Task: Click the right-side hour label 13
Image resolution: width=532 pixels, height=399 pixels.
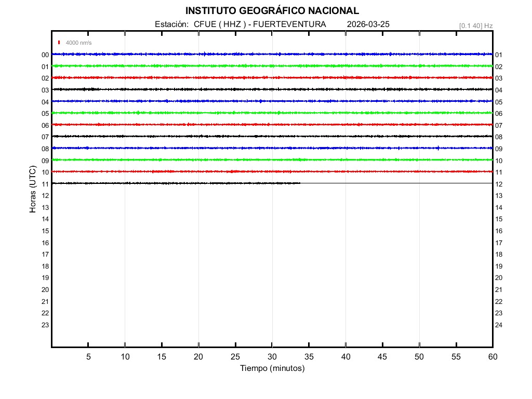Action: click(499, 196)
